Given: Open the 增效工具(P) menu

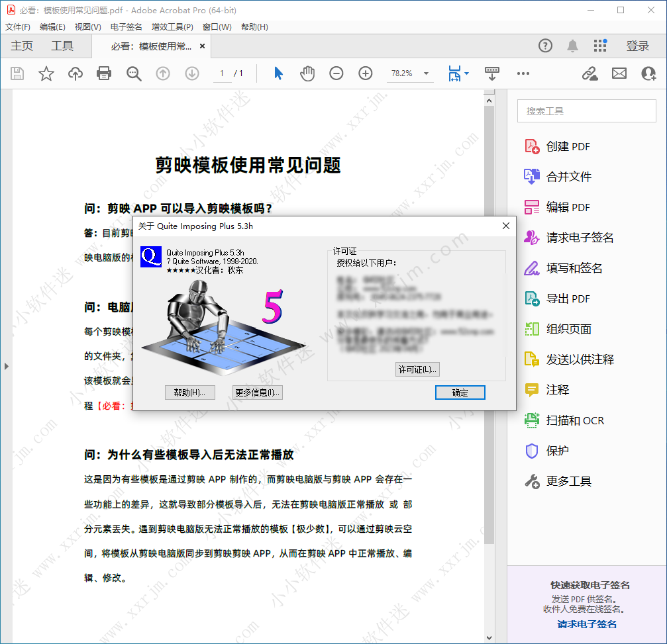Looking at the screenshot, I should pos(172,27).
